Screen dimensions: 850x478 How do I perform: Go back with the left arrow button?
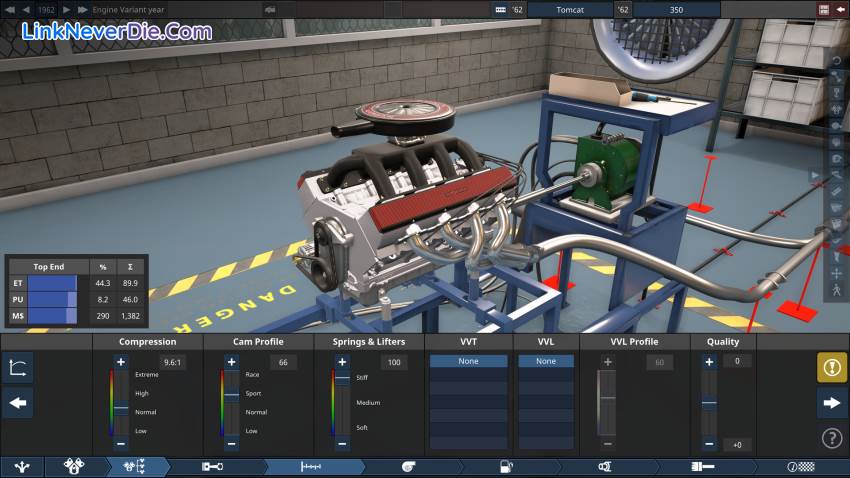pyautogui.click(x=18, y=403)
